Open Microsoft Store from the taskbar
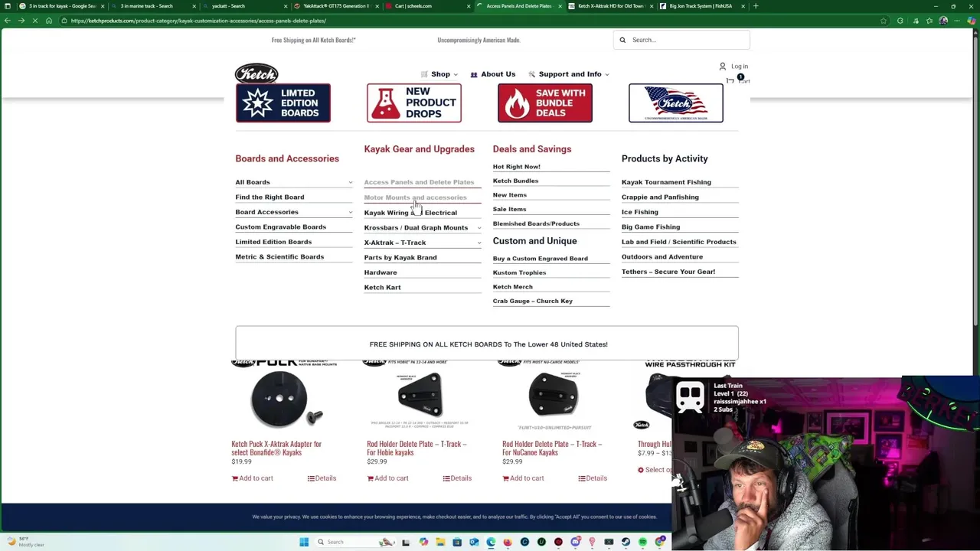The height and width of the screenshot is (551, 980). tap(457, 542)
